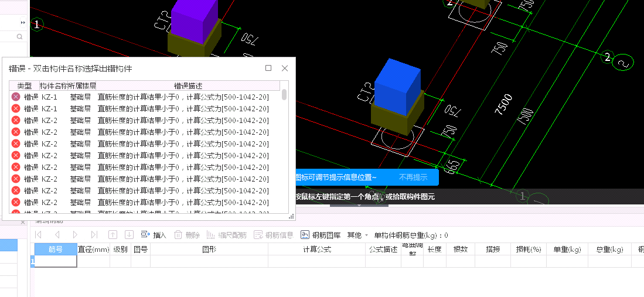Click the 构件名称 column header
The height and width of the screenshot is (297, 644).
pyautogui.click(x=53, y=86)
